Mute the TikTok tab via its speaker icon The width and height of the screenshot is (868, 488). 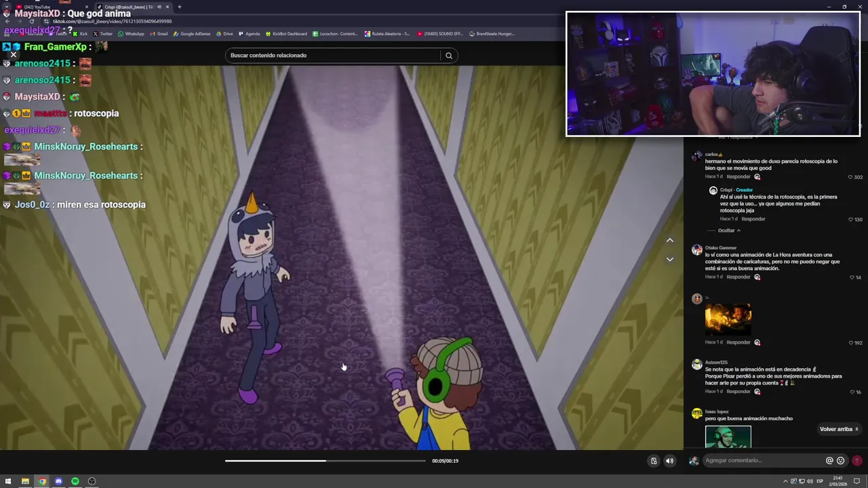click(x=159, y=7)
